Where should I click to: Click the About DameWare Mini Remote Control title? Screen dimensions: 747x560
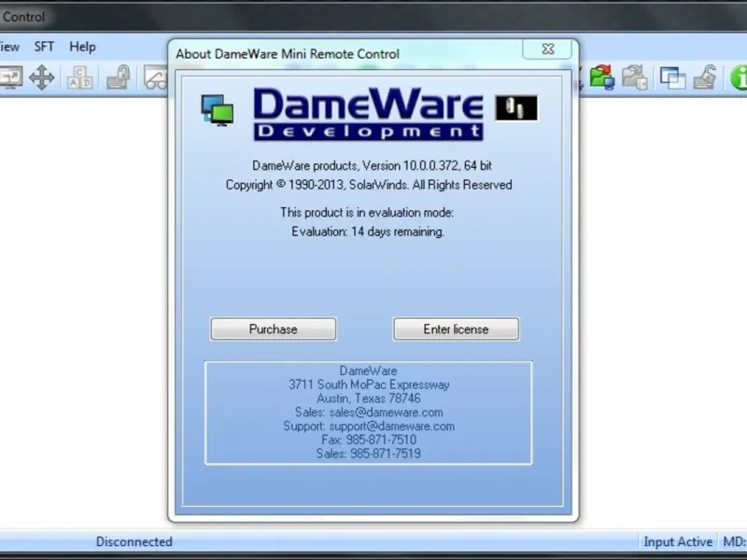(x=288, y=54)
